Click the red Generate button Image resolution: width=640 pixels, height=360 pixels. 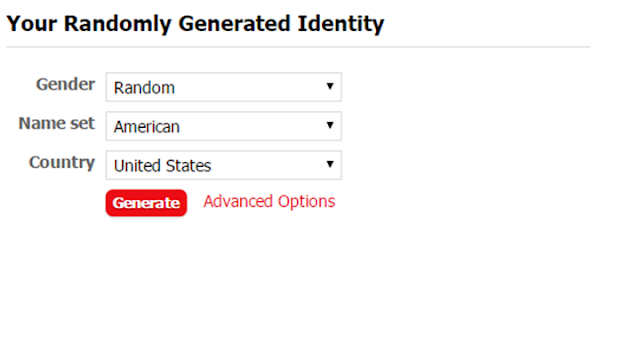tap(146, 203)
